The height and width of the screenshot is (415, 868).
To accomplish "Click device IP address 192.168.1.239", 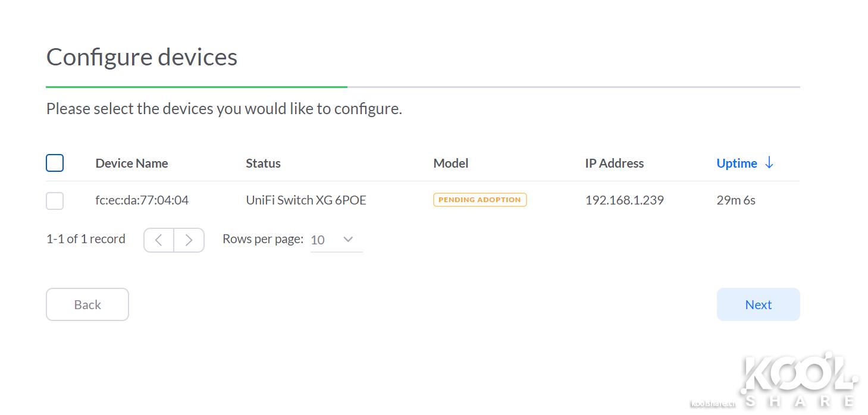I will tap(624, 200).
